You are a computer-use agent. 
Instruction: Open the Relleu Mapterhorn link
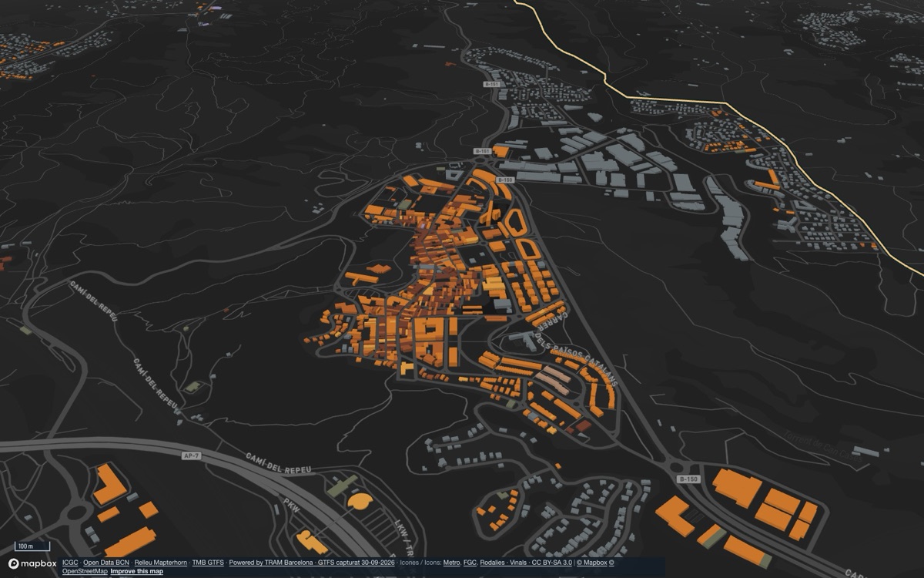point(161,563)
